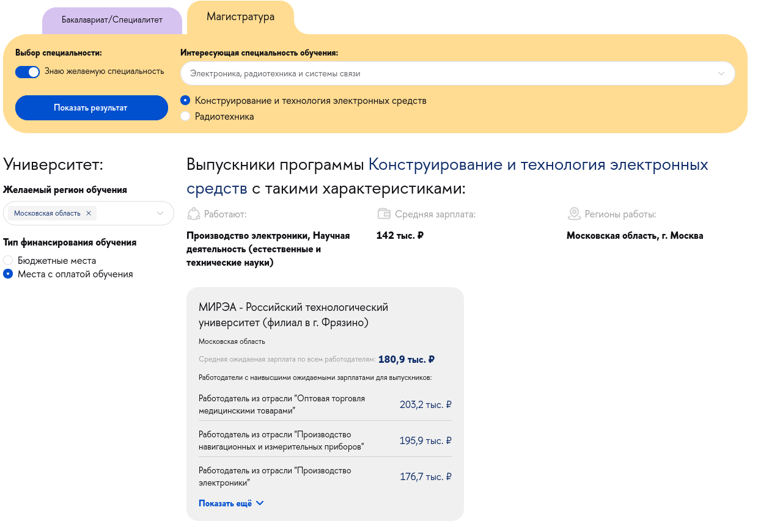Click the «203,2 тыс. ₽» salary link

pyautogui.click(x=425, y=404)
